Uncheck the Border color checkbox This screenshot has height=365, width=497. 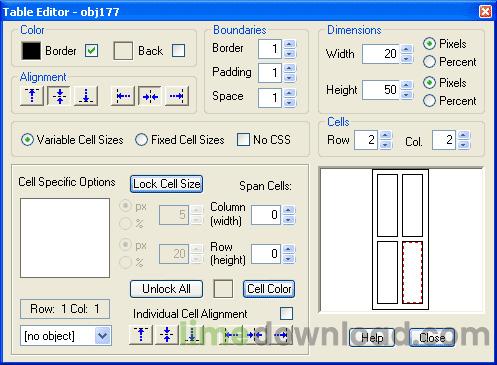pos(91,51)
